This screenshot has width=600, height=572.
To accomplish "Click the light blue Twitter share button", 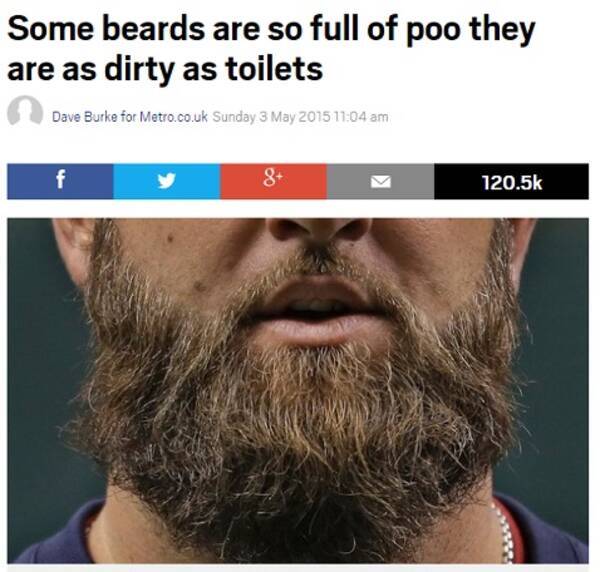I will [167, 181].
